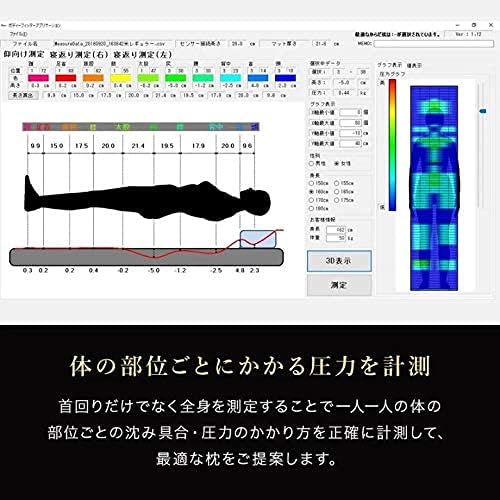Click the orange color swatch
The width and height of the screenshot is (500, 500).
(93, 78)
